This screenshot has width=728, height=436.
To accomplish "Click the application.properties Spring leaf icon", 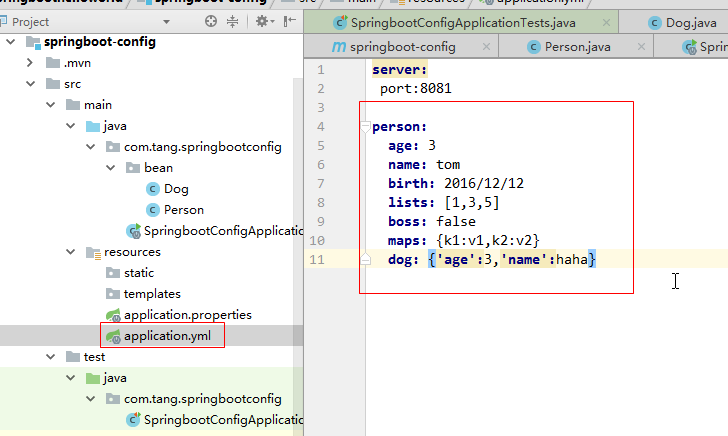I will point(113,315).
